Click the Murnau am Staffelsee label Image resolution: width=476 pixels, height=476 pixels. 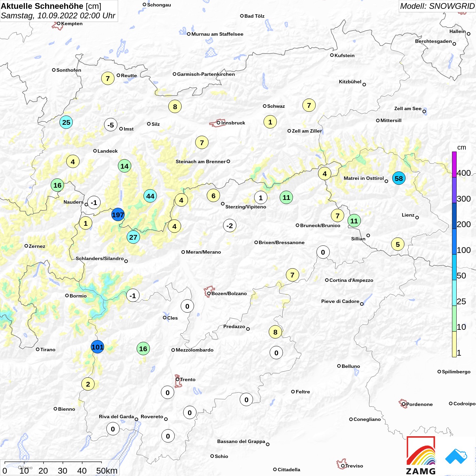click(217, 34)
